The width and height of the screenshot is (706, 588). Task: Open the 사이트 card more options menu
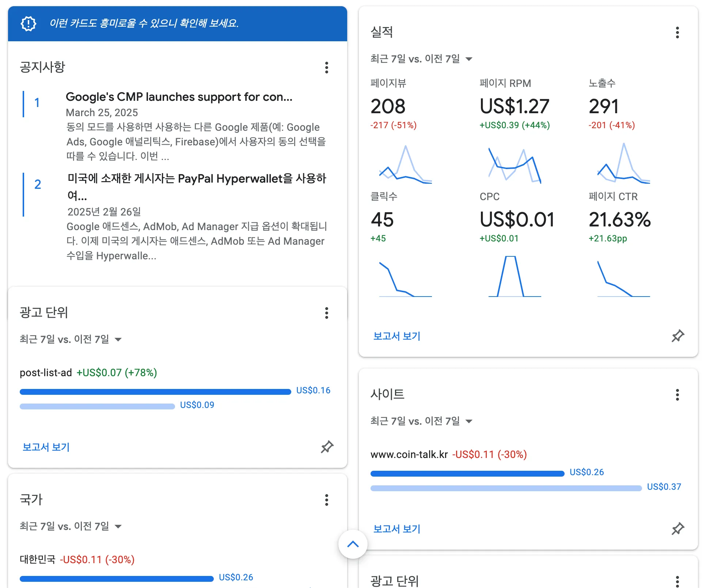click(x=677, y=395)
